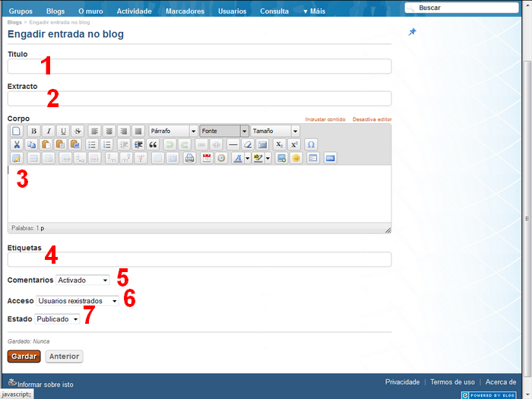Open the Blogs menu item
Image resolution: width=532 pixels, height=399 pixels.
(55, 11)
